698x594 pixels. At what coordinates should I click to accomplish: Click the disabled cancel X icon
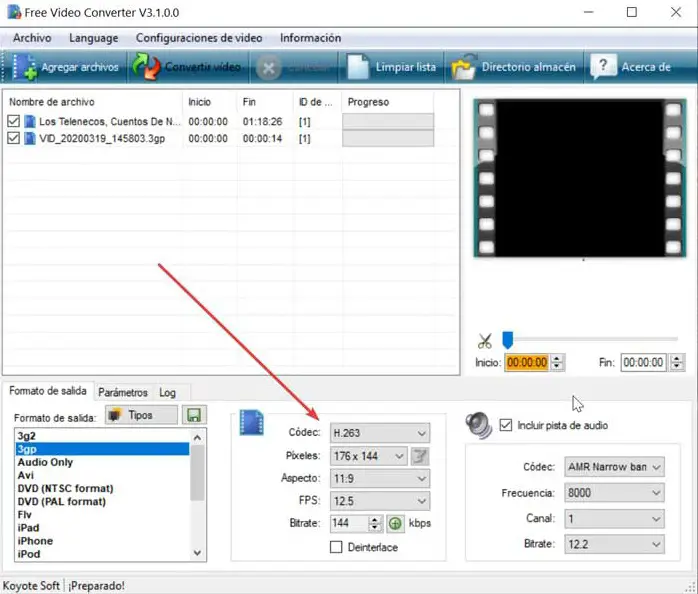coord(269,68)
